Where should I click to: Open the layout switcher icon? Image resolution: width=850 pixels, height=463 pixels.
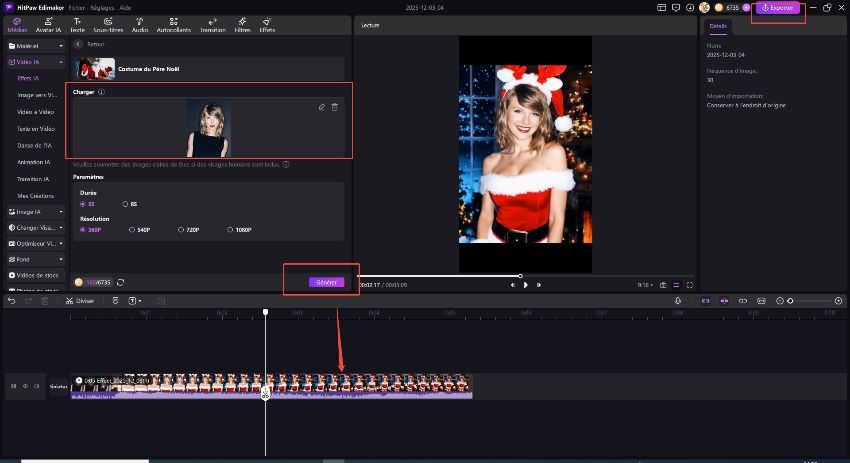point(661,8)
